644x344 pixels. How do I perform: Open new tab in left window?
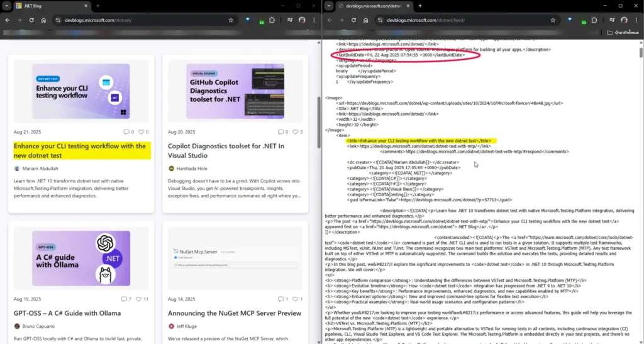[97, 6]
